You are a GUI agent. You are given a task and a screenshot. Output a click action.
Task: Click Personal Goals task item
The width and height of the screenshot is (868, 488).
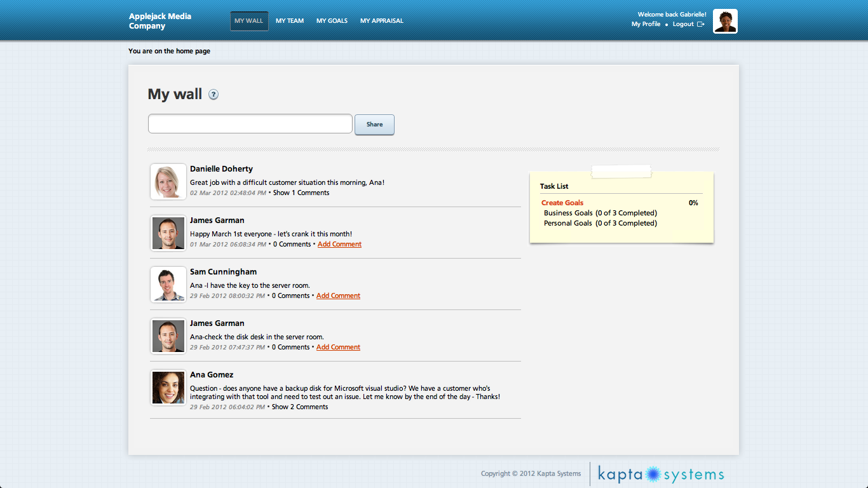click(x=600, y=223)
